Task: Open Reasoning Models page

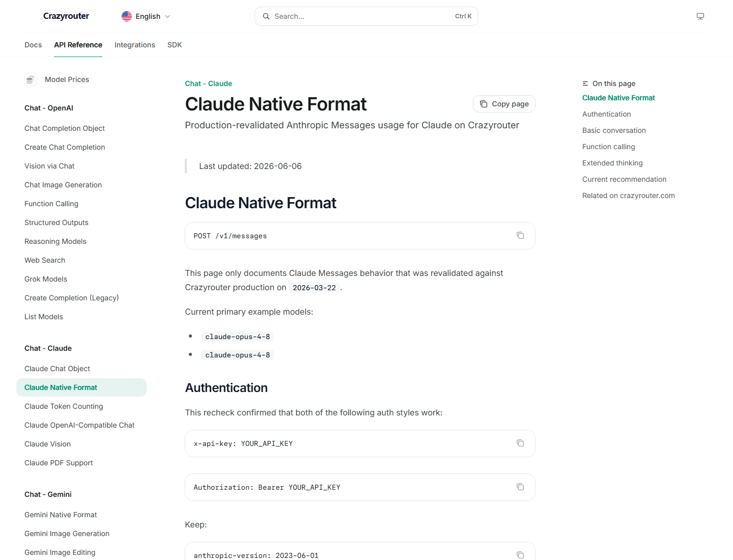Action: pos(55,241)
